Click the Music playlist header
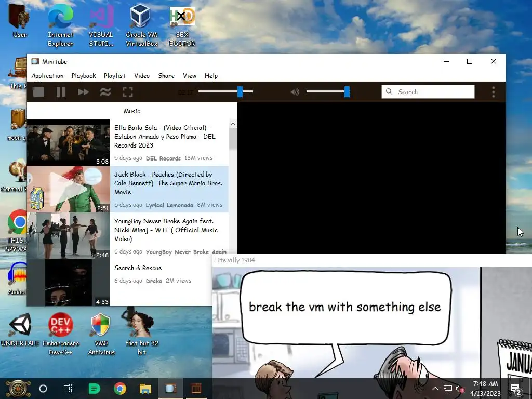 click(x=132, y=111)
